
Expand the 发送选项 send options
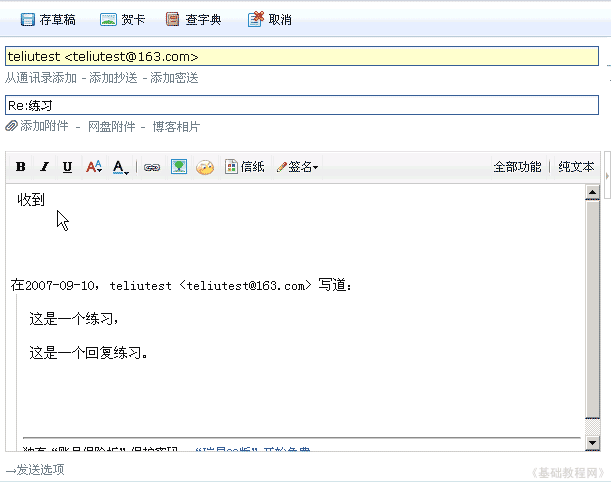(40, 470)
